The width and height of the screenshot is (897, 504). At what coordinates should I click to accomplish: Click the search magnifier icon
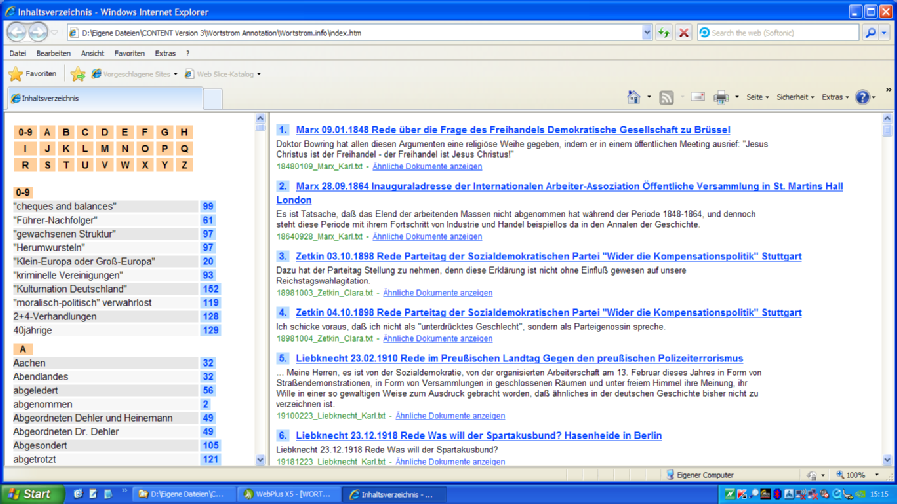pyautogui.click(x=871, y=33)
